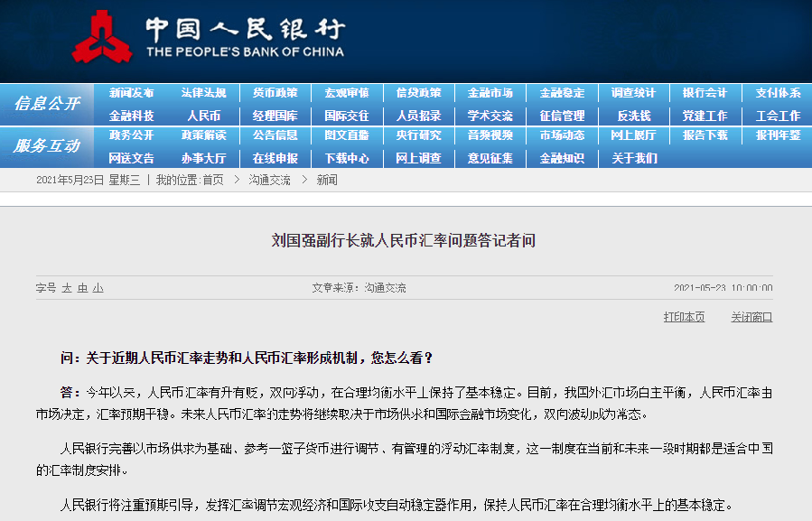The image size is (812, 521).
Task: Open the 新闻发布 page
Action: (x=134, y=92)
